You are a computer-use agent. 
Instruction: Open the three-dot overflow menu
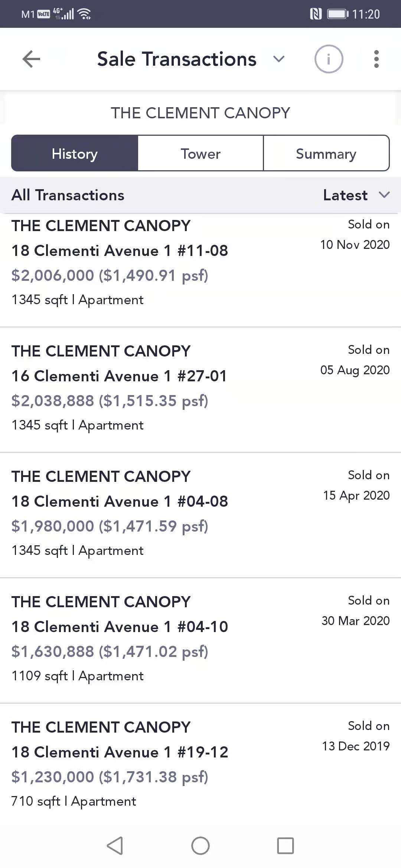376,59
